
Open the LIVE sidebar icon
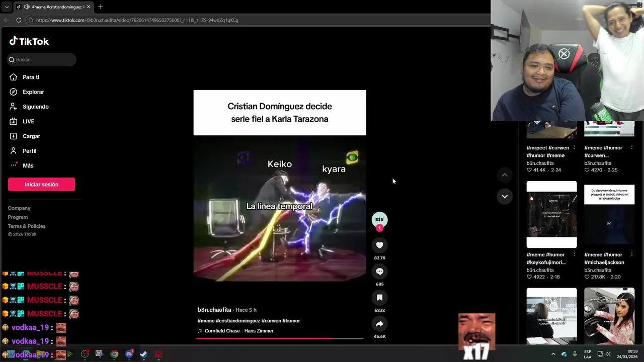[14, 121]
